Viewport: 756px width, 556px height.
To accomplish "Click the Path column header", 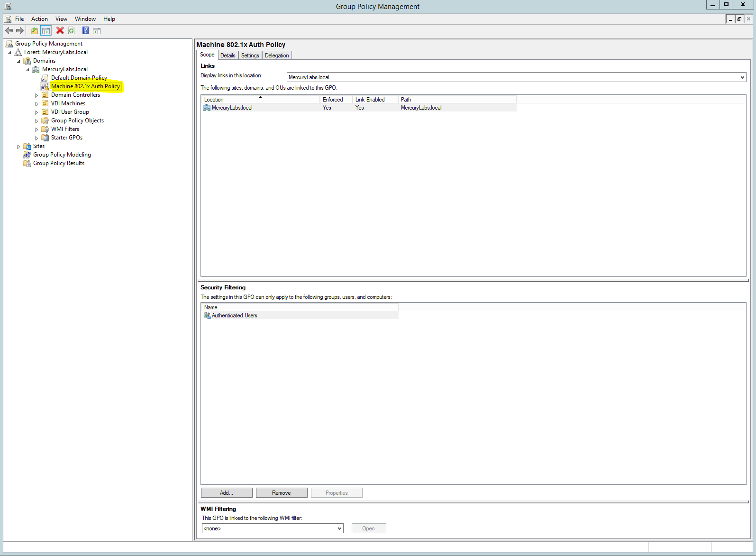I will pyautogui.click(x=457, y=100).
